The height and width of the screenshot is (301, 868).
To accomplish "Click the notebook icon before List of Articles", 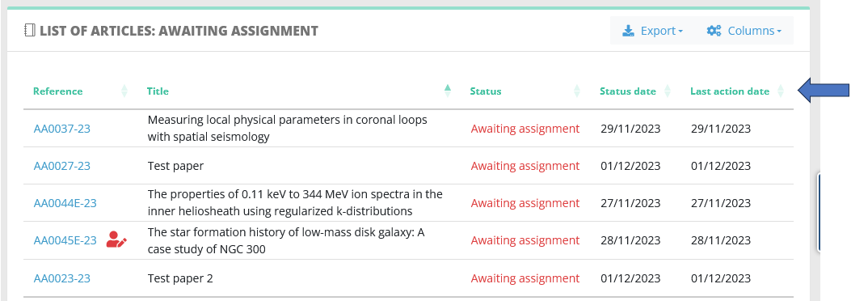I will click(x=30, y=31).
